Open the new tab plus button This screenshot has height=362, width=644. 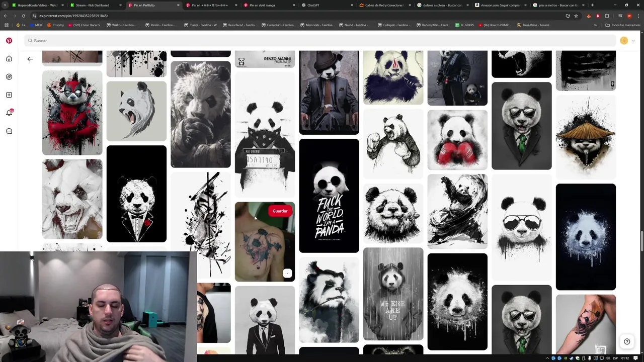tap(592, 5)
